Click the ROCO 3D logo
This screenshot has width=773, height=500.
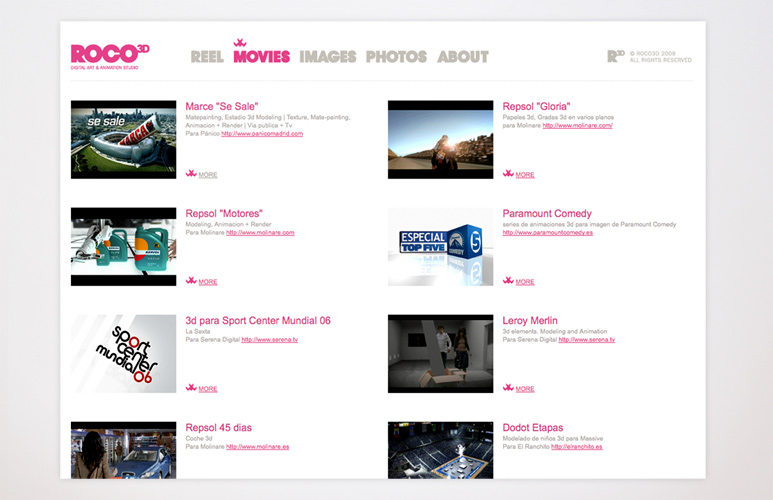(x=109, y=57)
